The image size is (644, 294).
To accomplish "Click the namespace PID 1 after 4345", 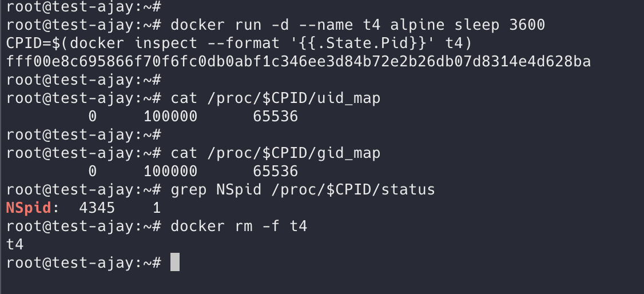I will [x=156, y=208].
